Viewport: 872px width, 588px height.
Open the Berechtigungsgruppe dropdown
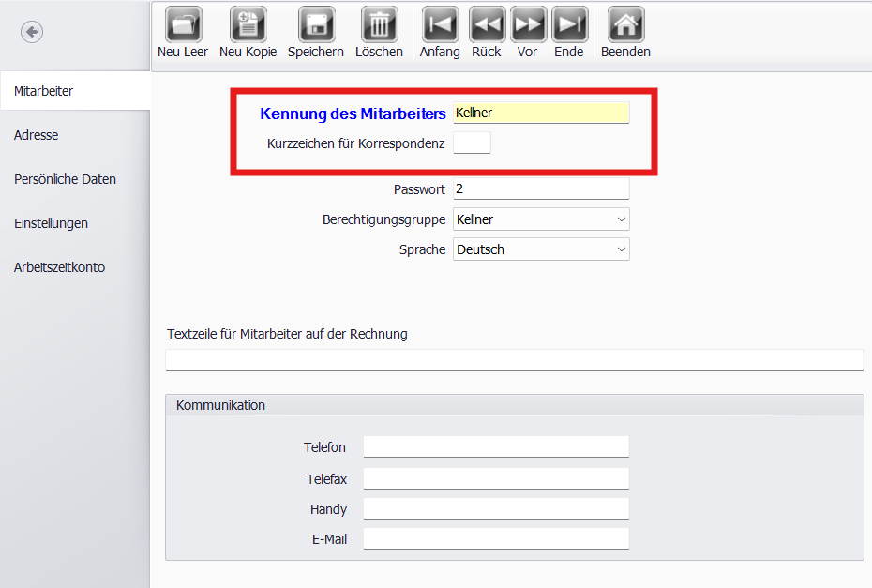pos(541,219)
